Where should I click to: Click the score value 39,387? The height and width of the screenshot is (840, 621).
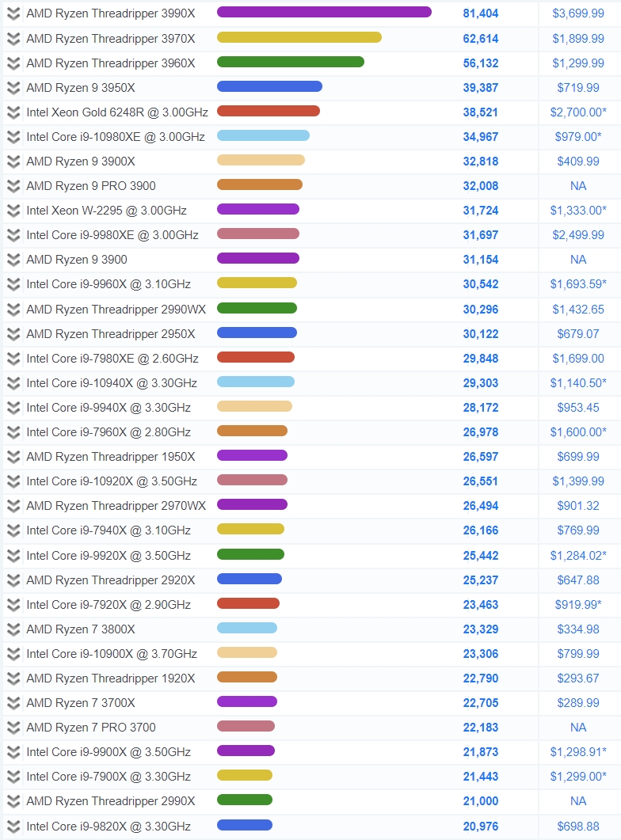tap(481, 87)
